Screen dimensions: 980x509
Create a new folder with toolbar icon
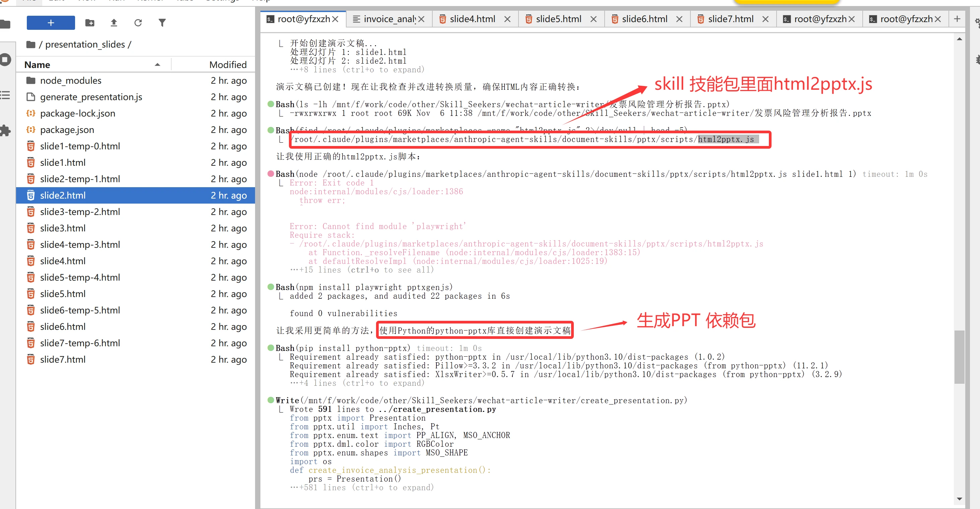[90, 23]
